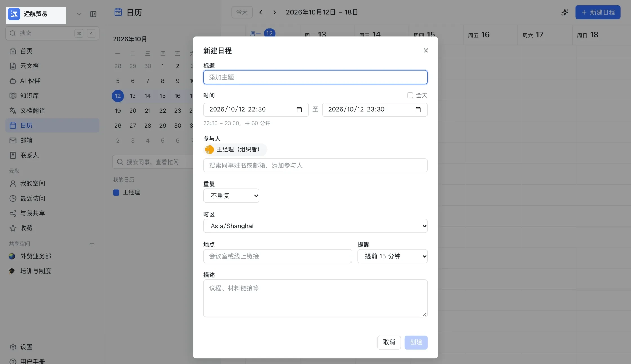Open AI 伙伴 in the sidebar
The width and height of the screenshot is (631, 364).
click(52, 81)
